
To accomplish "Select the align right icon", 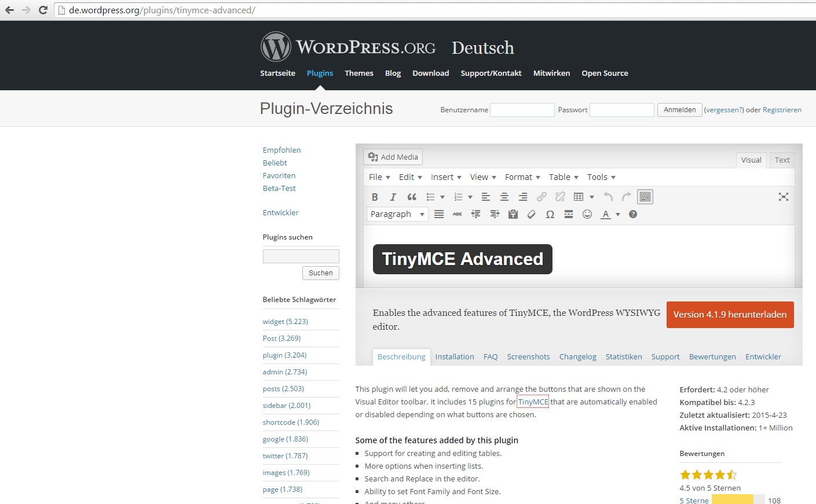I will coord(523,197).
